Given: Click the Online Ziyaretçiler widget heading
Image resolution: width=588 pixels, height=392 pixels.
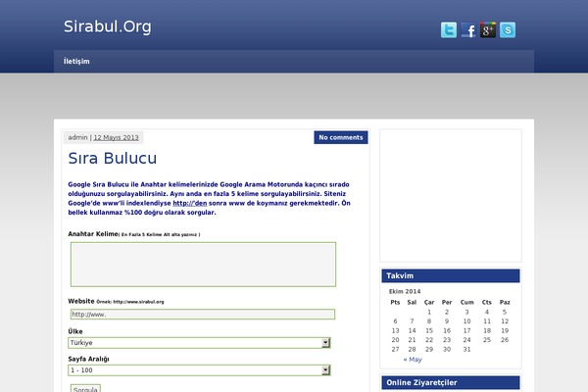Looking at the screenshot, I should tap(451, 382).
